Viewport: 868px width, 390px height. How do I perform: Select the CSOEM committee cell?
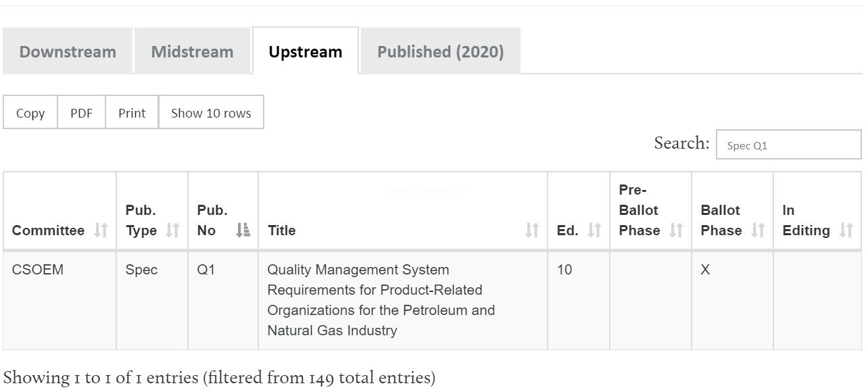[59, 300]
